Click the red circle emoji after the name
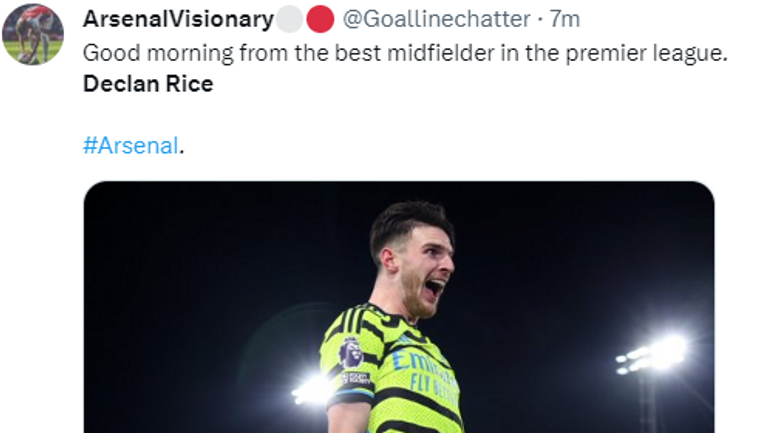This screenshot has width=768, height=433. point(319,19)
